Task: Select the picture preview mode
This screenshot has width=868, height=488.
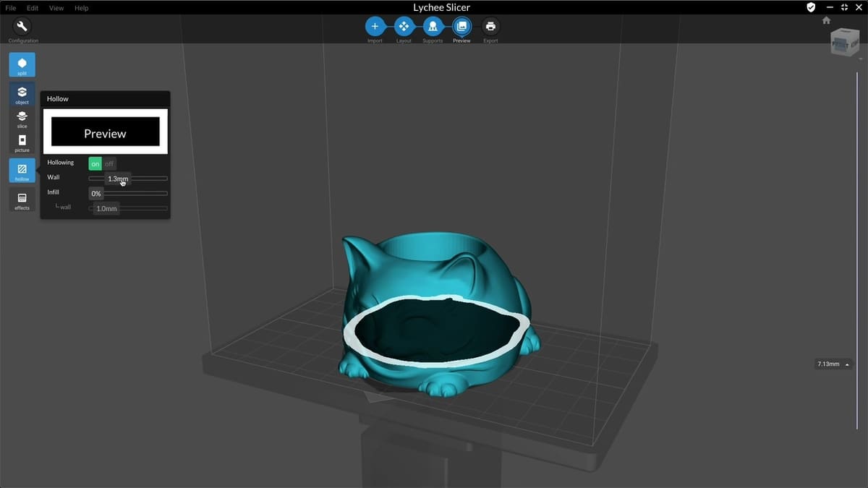Action: coord(22,142)
